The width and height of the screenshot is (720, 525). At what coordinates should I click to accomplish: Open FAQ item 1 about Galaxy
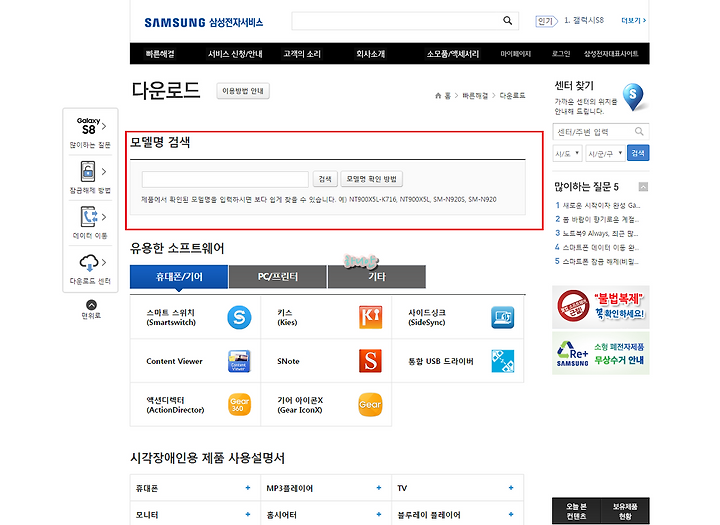click(x=597, y=205)
